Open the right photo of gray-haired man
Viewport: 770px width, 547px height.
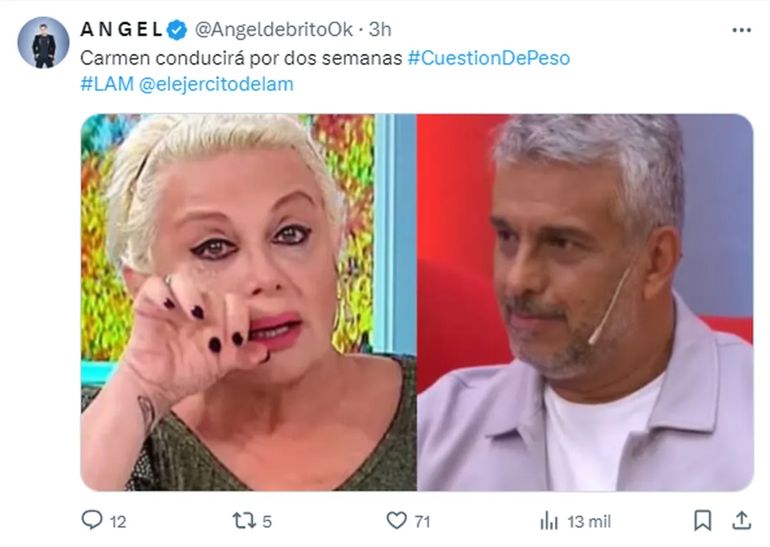coord(585,302)
